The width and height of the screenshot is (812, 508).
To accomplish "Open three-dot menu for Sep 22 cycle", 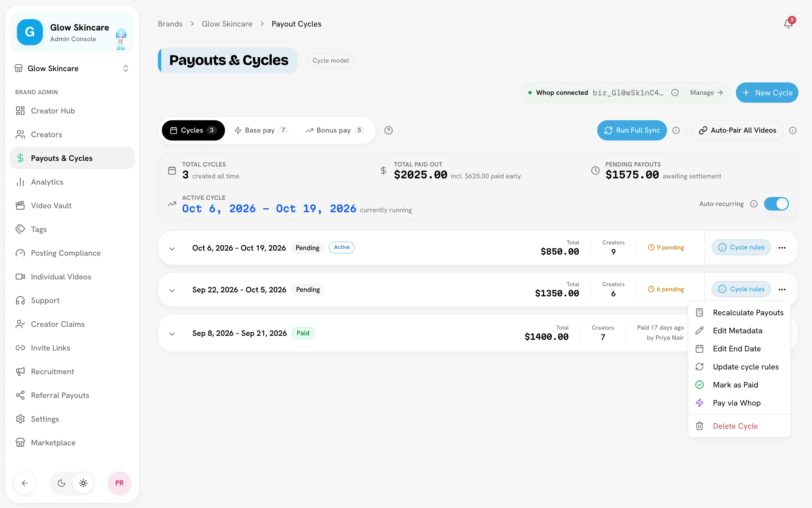I will [782, 289].
